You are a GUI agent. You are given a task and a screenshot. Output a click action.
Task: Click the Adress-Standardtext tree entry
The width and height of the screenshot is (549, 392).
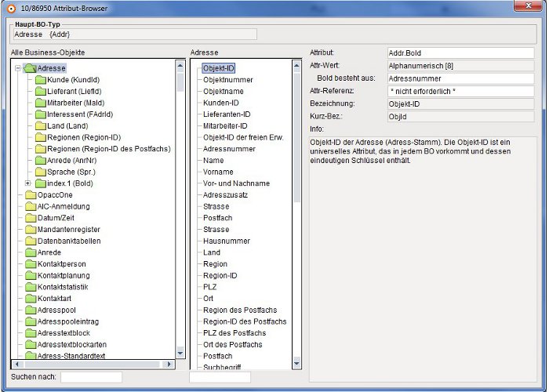pos(71,356)
